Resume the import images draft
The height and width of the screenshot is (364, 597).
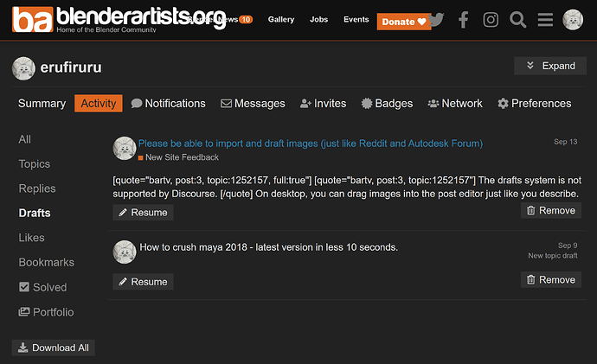click(x=143, y=212)
